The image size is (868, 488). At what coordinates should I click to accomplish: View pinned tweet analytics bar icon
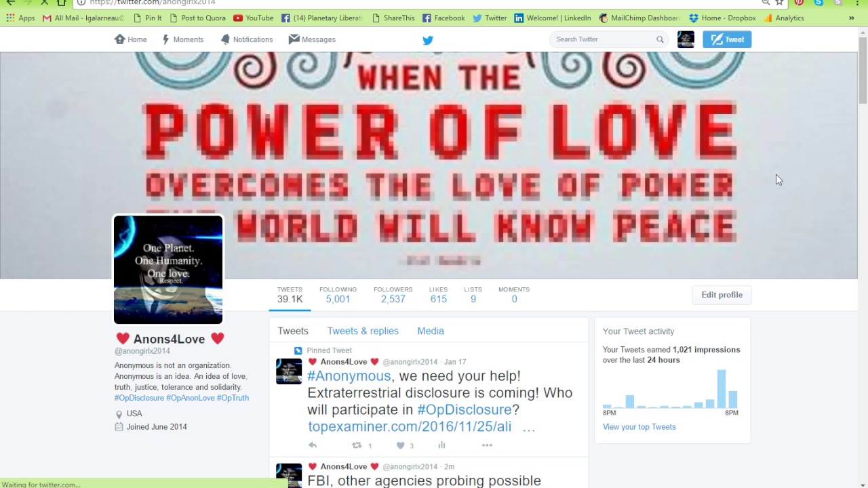click(x=441, y=445)
